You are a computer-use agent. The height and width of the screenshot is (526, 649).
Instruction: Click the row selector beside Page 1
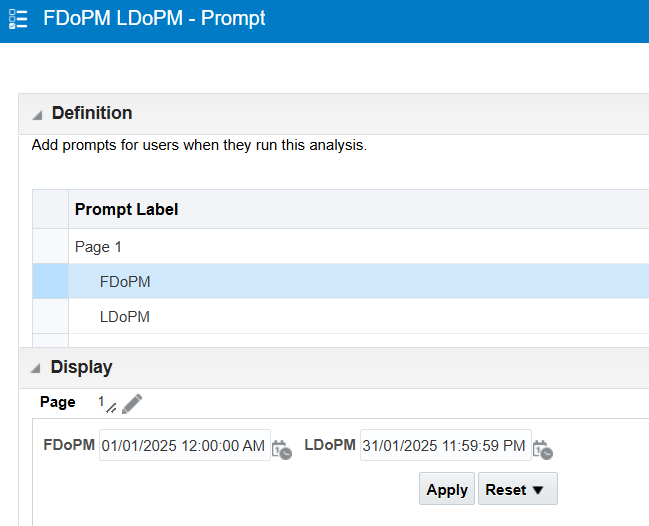click(50, 247)
